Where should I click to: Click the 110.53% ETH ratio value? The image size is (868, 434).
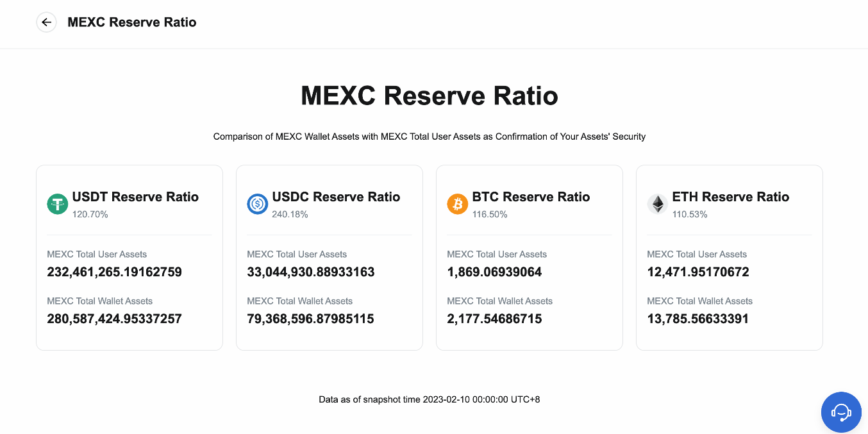point(690,214)
